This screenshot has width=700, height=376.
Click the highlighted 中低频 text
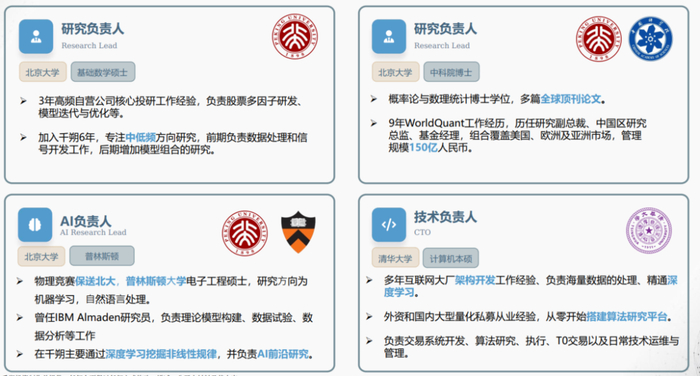141,137
